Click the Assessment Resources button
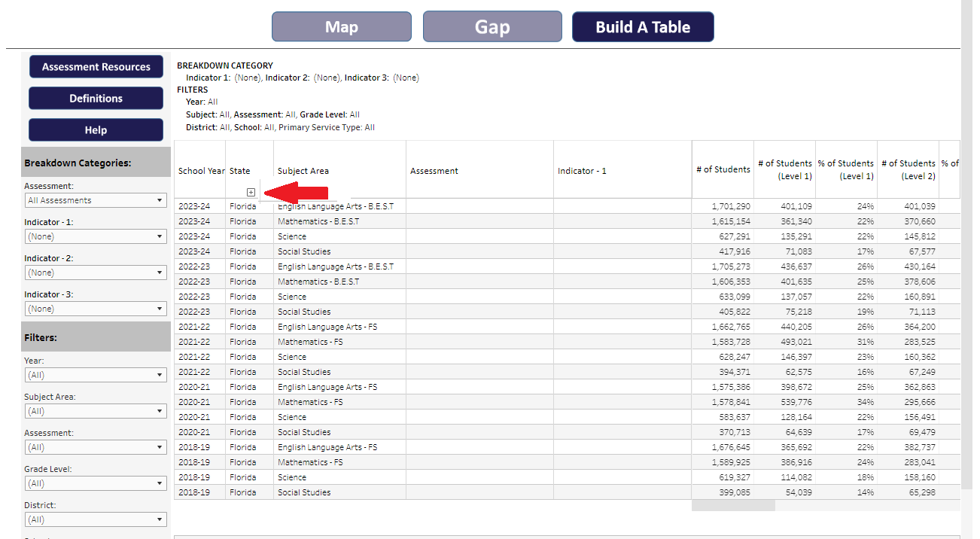The width and height of the screenshot is (980, 539). click(96, 67)
